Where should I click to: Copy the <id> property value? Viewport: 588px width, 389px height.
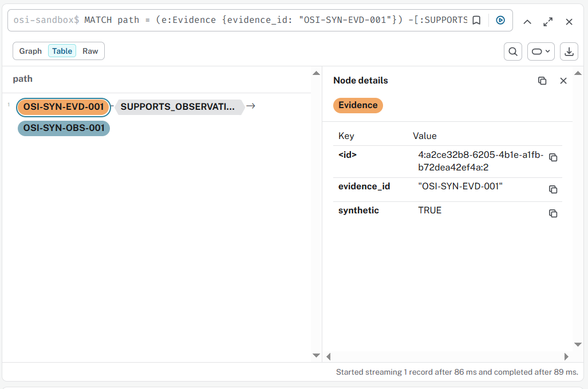coord(553,157)
